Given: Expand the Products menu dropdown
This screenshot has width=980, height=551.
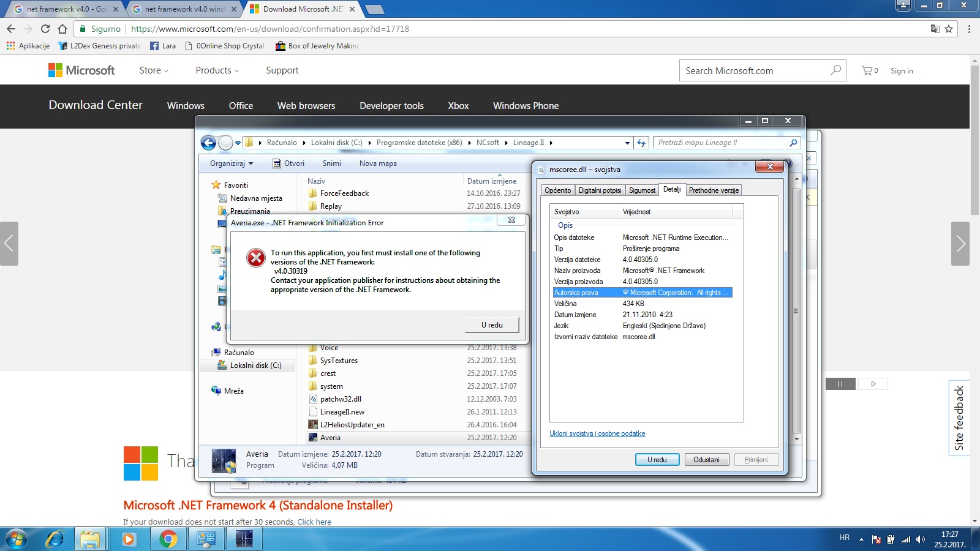Looking at the screenshot, I should tap(217, 70).
